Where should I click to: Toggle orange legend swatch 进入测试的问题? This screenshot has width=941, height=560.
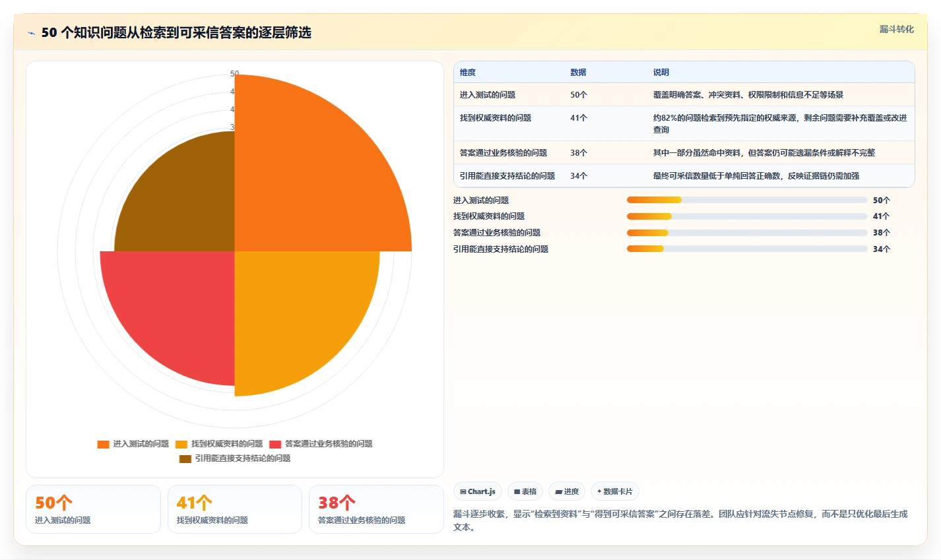coord(103,444)
